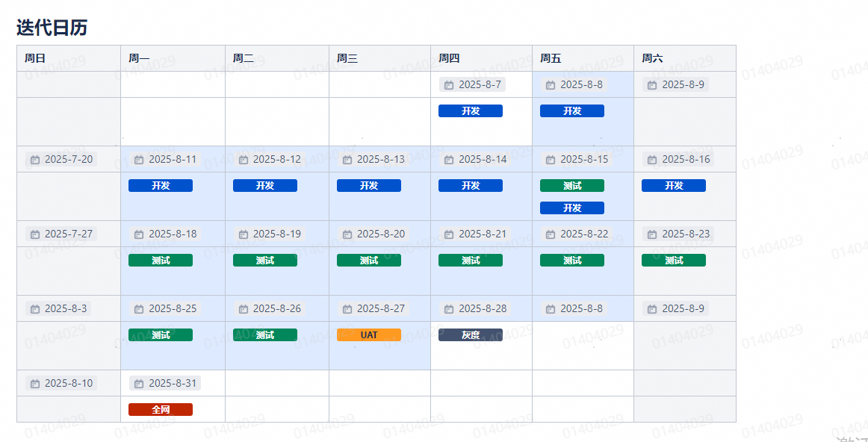Click calendar icon beside 2025-8-27
The image size is (868, 442).
pos(347,309)
